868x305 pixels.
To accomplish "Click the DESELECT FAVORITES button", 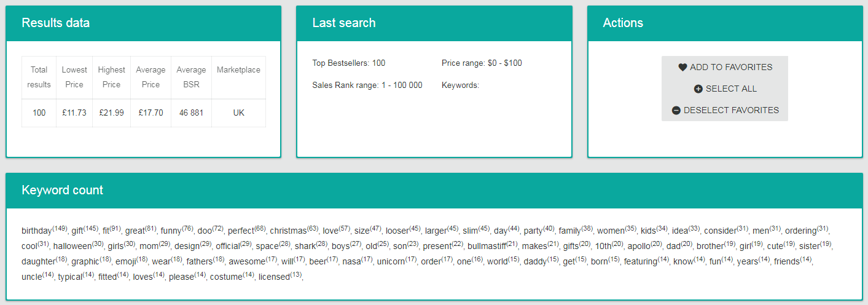I will pos(725,111).
